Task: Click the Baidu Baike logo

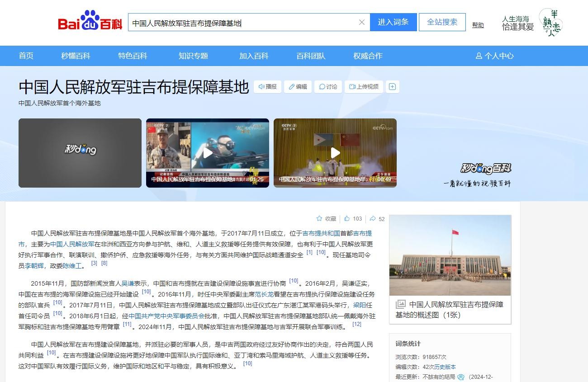Action: [90, 22]
